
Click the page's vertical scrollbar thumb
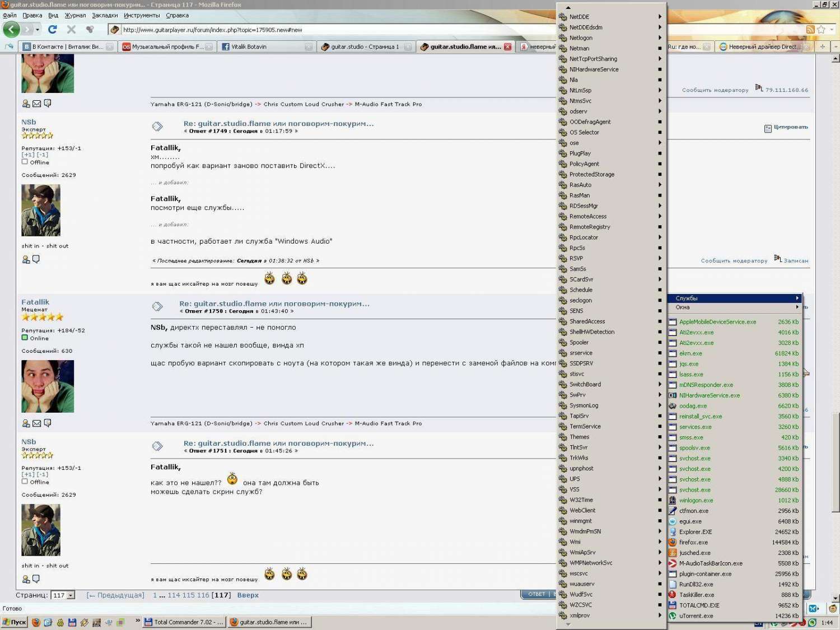[835, 462]
